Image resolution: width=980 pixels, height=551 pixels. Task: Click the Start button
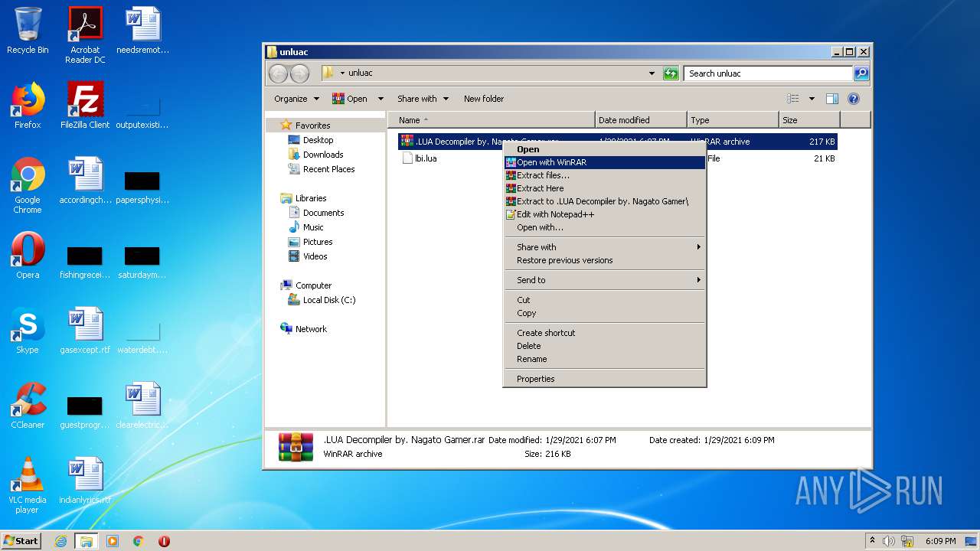click(x=21, y=541)
